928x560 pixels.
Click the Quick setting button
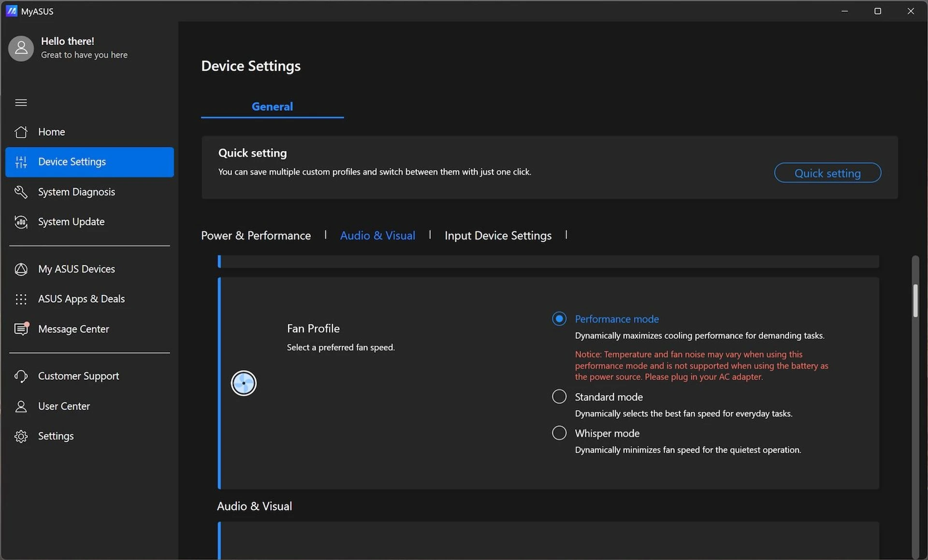coord(827,173)
